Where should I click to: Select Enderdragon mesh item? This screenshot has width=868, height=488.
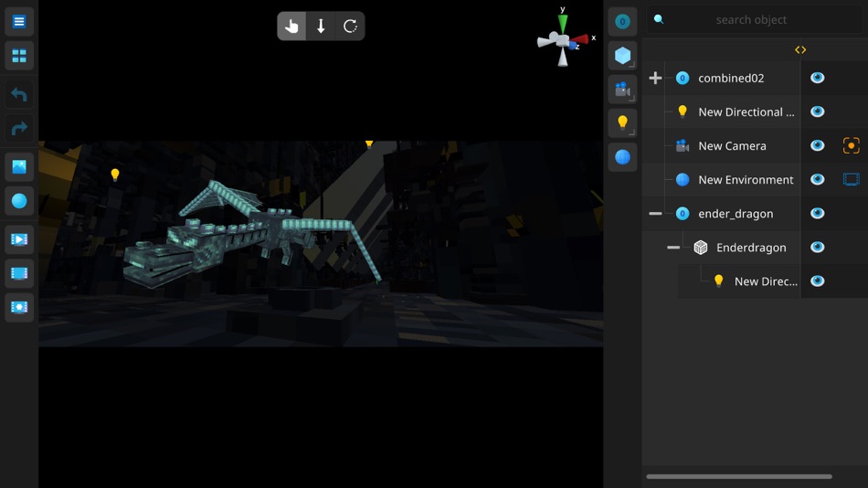(x=751, y=247)
